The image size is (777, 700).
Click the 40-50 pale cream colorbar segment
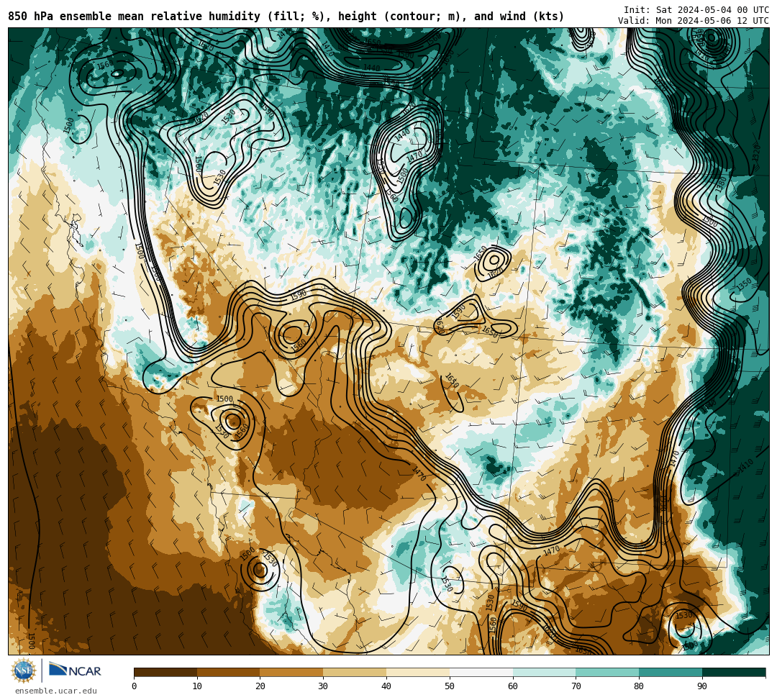point(418,672)
